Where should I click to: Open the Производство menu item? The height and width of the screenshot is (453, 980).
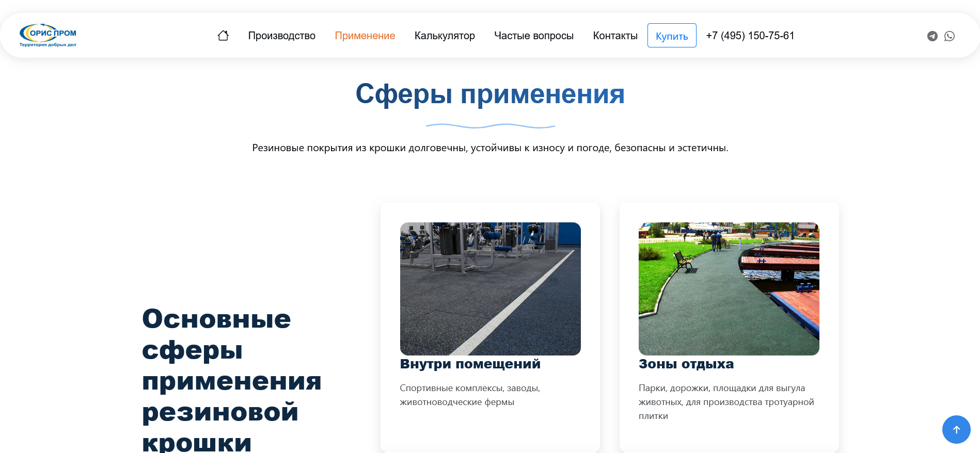coord(281,36)
